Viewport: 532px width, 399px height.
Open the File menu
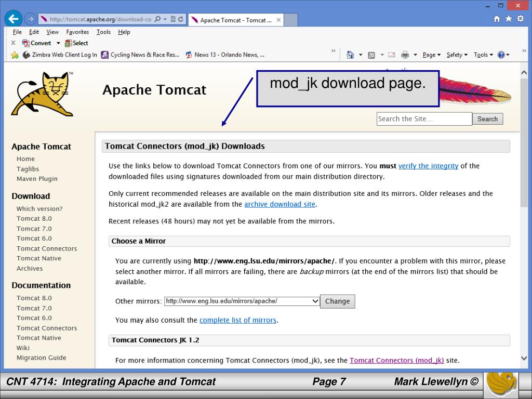click(17, 32)
